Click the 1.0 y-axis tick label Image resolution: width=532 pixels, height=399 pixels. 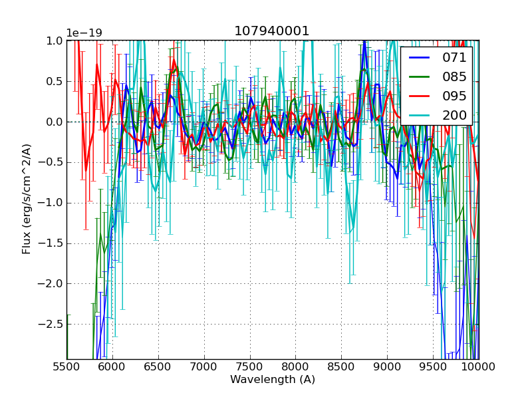(x=53, y=41)
